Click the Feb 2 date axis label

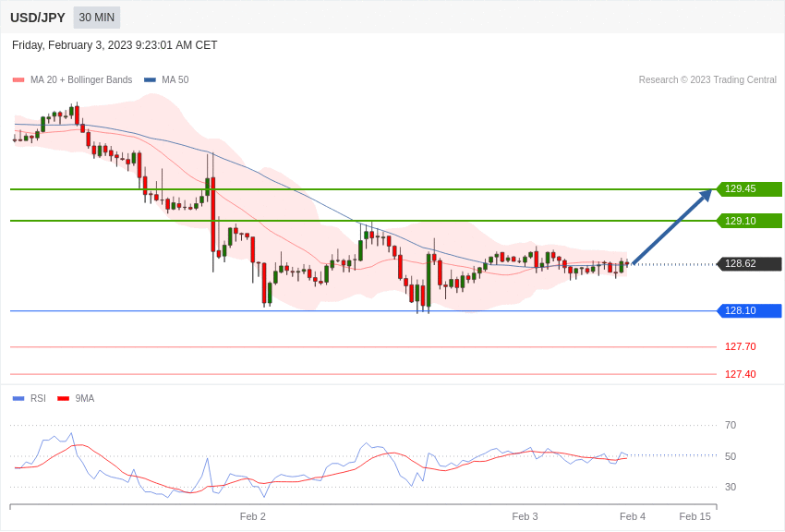point(253,516)
